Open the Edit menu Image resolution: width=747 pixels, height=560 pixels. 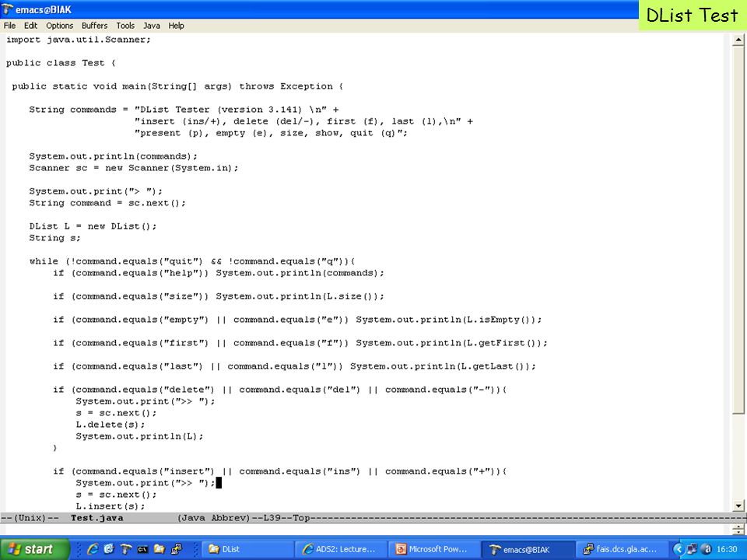click(30, 26)
